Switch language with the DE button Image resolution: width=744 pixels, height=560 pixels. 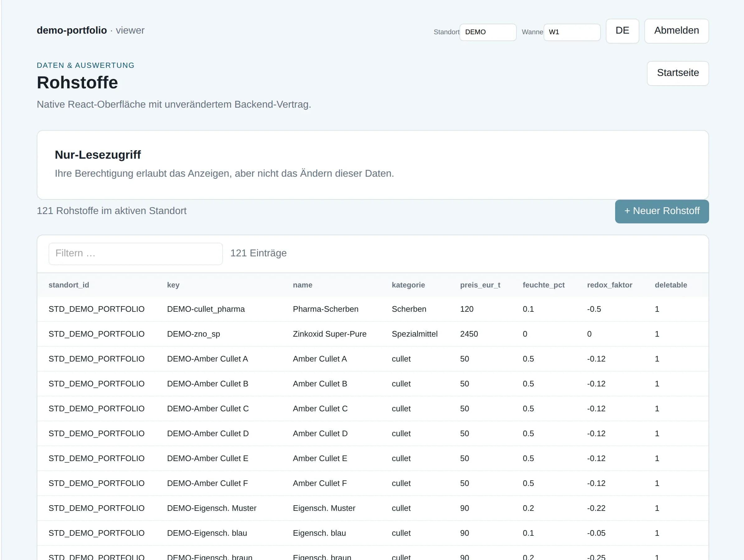click(622, 30)
